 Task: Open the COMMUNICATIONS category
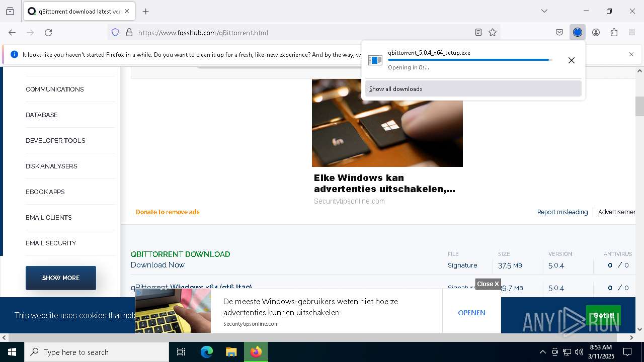pos(55,89)
